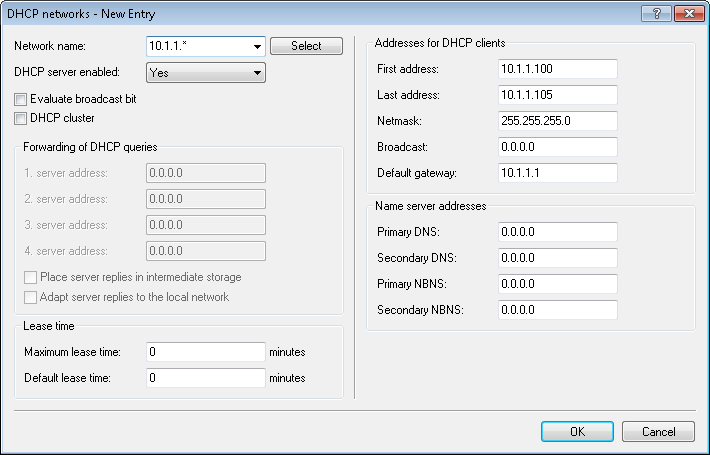Focus the Last address input
Viewport: 710px width, 455px height.
pyautogui.click(x=557, y=94)
